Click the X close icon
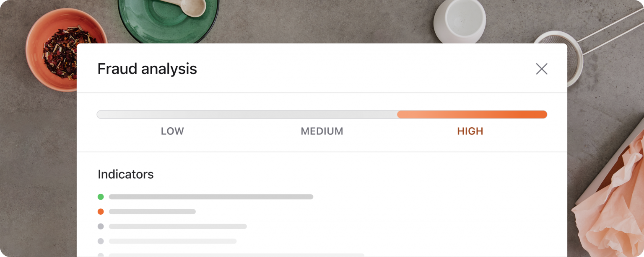The image size is (644, 257). 542,69
